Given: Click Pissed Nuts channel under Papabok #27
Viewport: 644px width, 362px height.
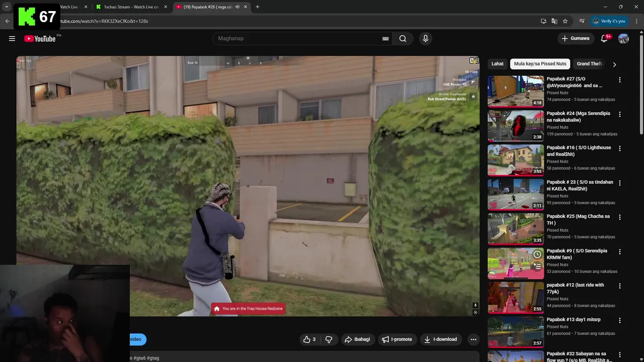Looking at the screenshot, I should (557, 93).
